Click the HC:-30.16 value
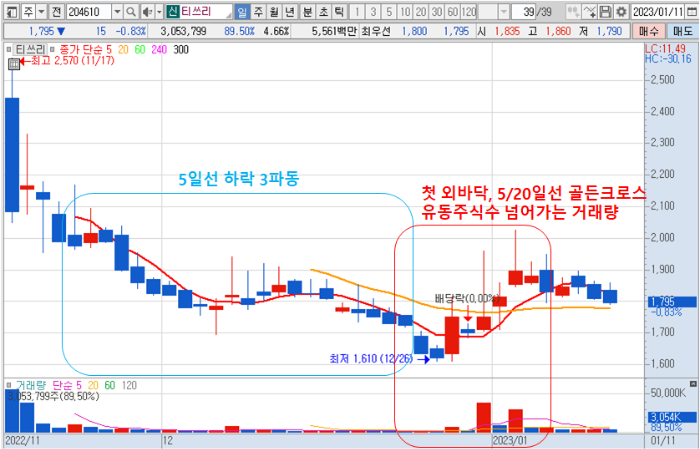Image resolution: width=700 pixels, height=449 pixels. click(668, 59)
